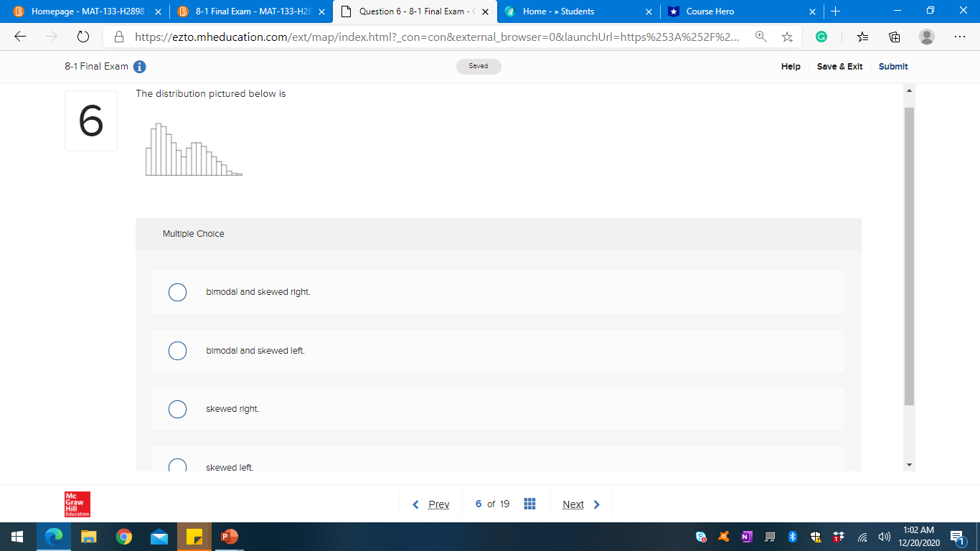980x551 pixels.
Task: Click the info icon beside 8-1 Final Exam
Action: coord(139,66)
